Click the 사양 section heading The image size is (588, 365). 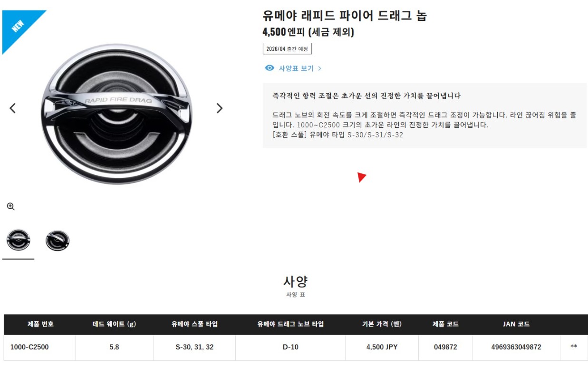point(295,281)
